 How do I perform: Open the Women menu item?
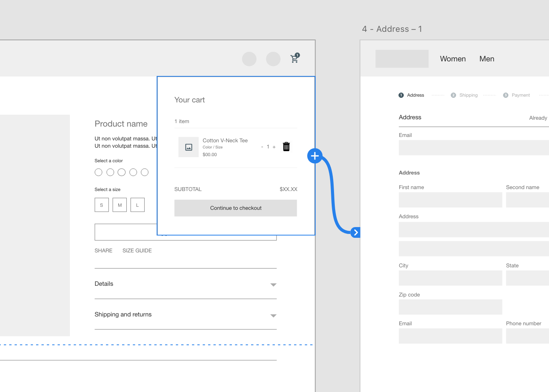click(x=453, y=59)
